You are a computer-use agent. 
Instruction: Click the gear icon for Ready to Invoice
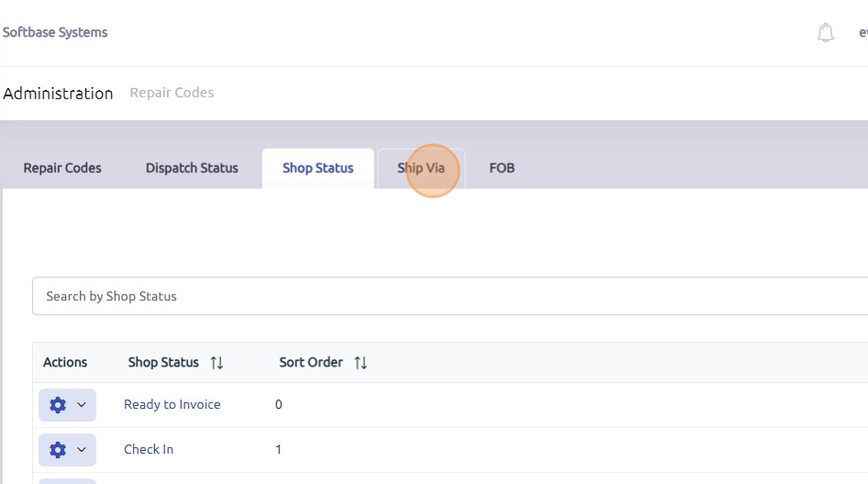click(x=58, y=405)
